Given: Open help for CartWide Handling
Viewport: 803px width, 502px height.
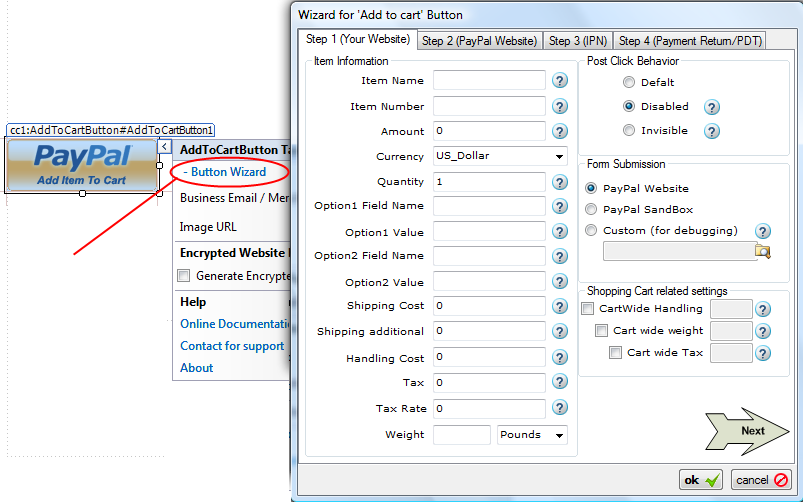Looking at the screenshot, I should tap(763, 309).
